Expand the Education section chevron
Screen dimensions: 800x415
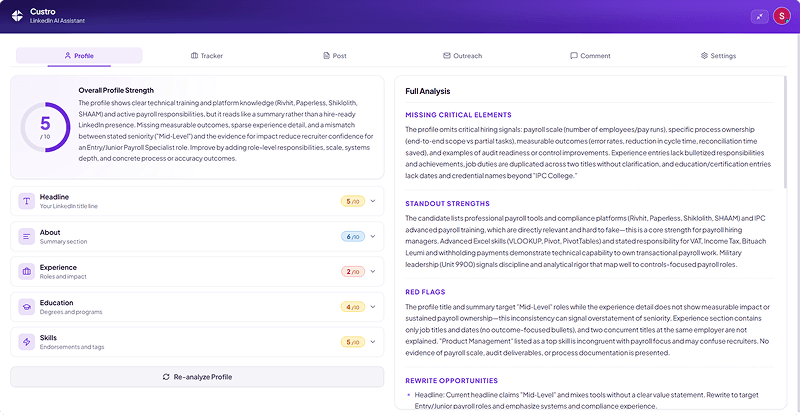click(373, 307)
